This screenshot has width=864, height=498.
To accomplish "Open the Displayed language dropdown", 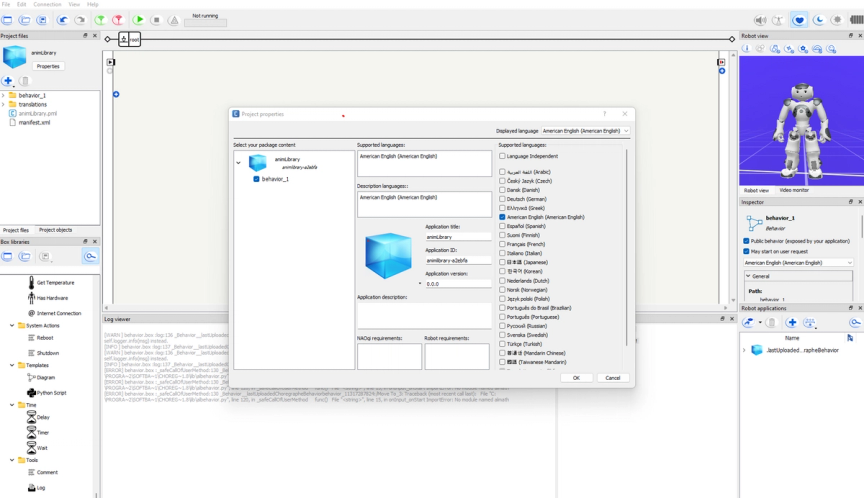I will [585, 131].
